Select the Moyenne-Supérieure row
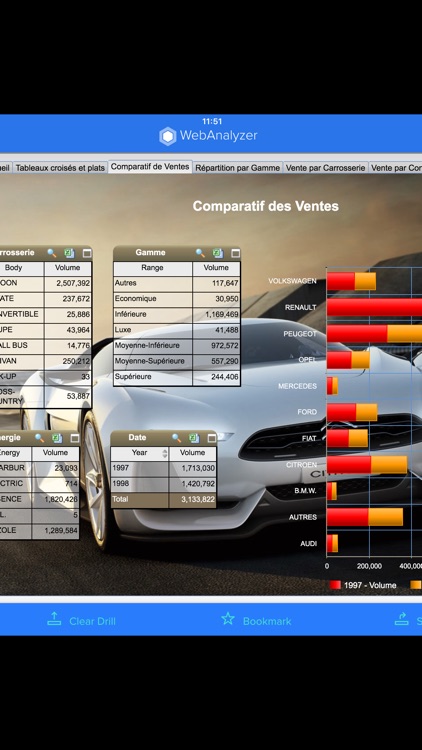This screenshot has width=422, height=750. 177,361
